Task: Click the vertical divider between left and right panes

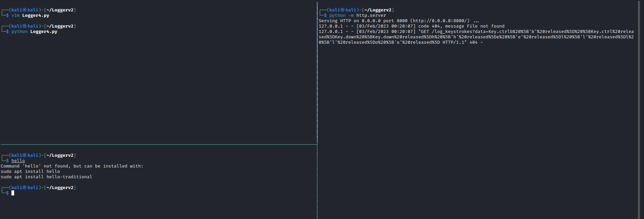Action: tap(317, 101)
